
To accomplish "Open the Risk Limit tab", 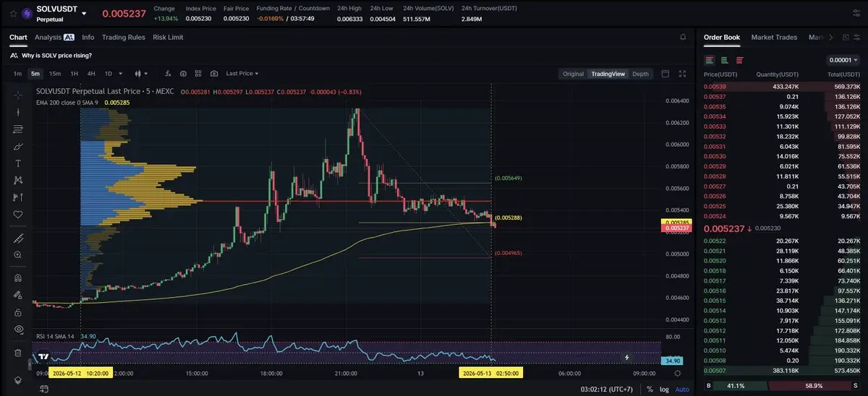I will pos(168,37).
